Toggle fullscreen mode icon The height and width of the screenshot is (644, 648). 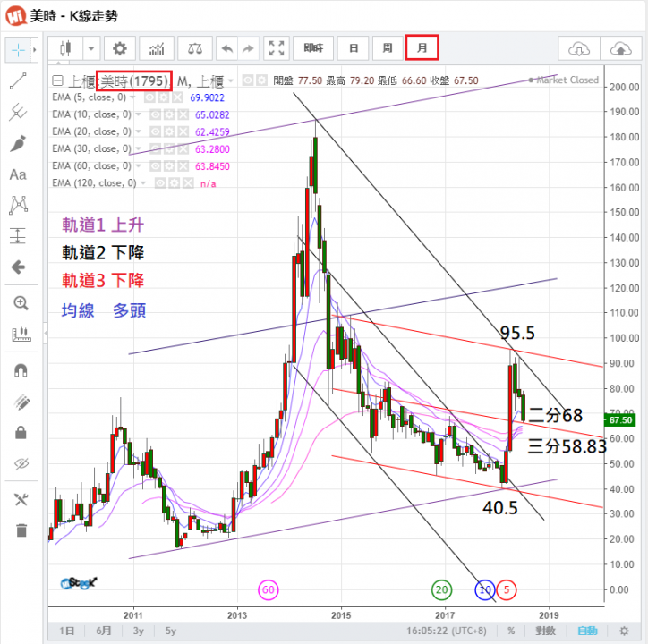[276, 48]
